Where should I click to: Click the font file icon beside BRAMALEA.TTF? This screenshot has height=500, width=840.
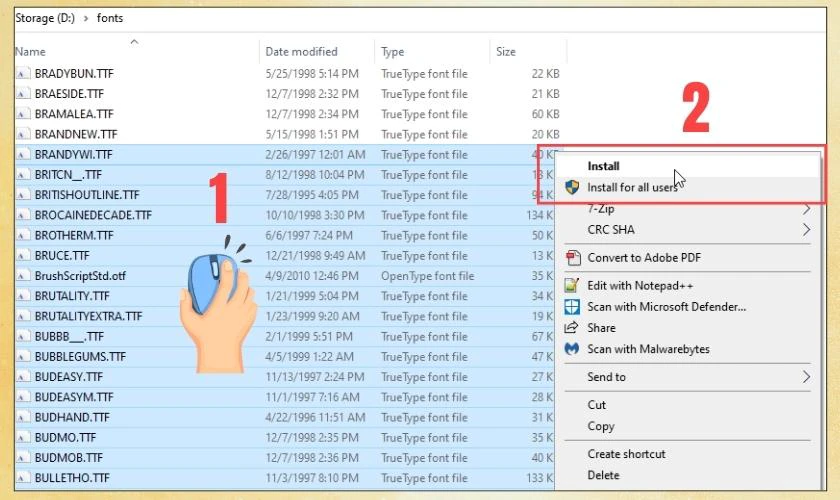pos(22,114)
